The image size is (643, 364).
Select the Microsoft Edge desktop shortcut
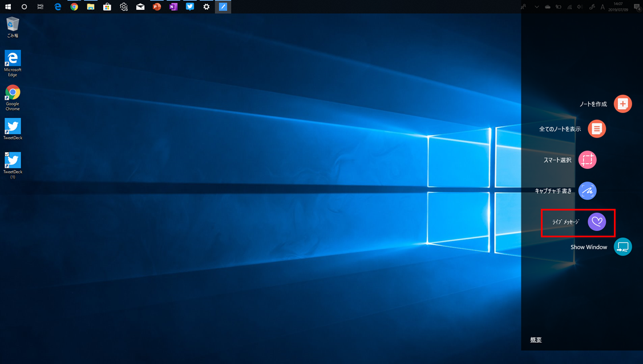pyautogui.click(x=13, y=63)
